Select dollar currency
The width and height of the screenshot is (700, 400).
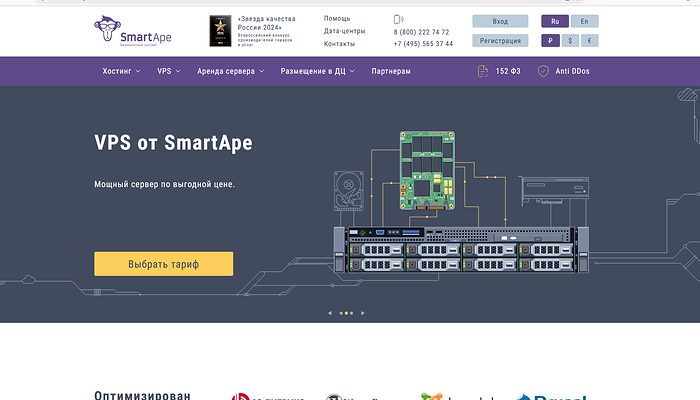click(x=570, y=41)
